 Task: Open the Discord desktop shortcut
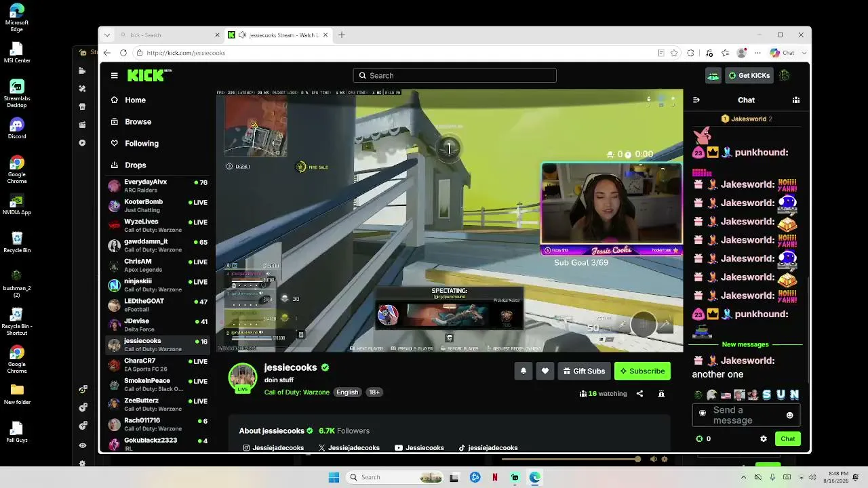17,128
